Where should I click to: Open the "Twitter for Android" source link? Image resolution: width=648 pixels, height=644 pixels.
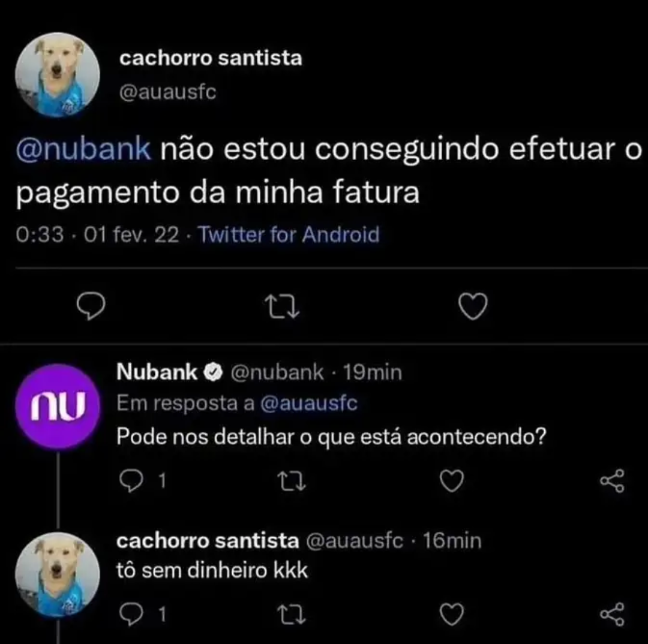289,235
